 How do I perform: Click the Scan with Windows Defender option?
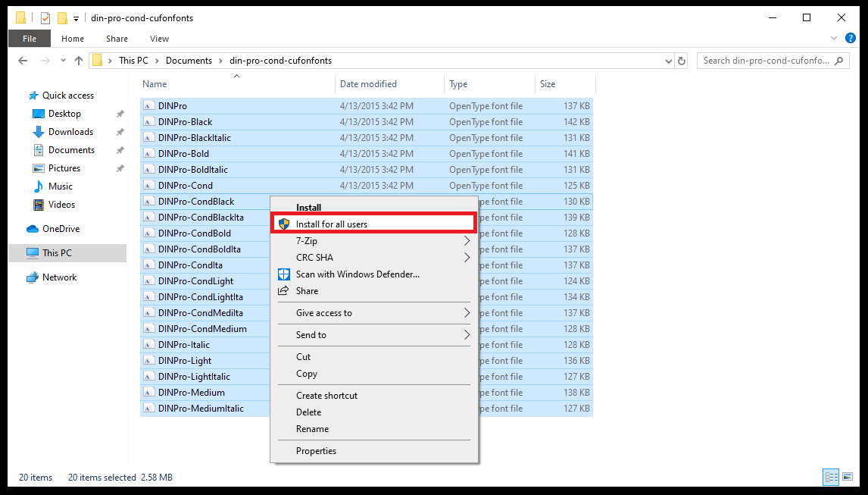357,274
